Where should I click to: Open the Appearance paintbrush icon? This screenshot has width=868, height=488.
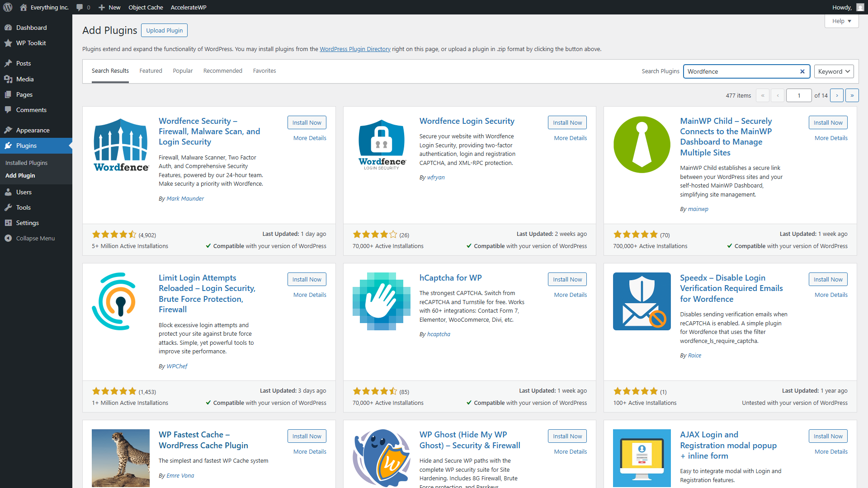coord(8,130)
